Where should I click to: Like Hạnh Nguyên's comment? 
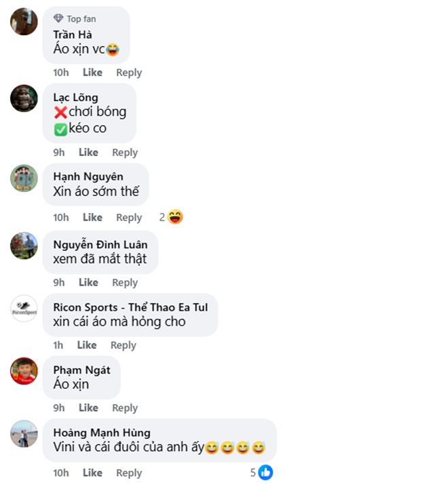tap(92, 218)
